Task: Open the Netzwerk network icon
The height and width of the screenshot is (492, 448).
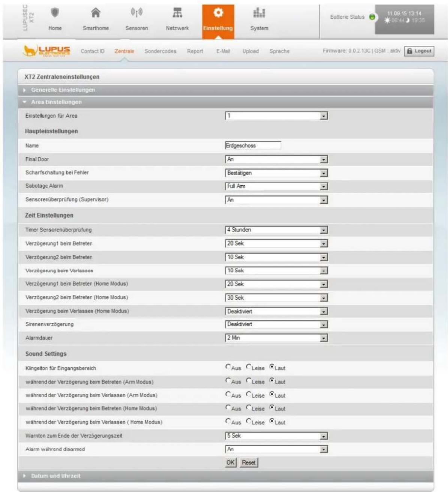Action: coord(177,13)
